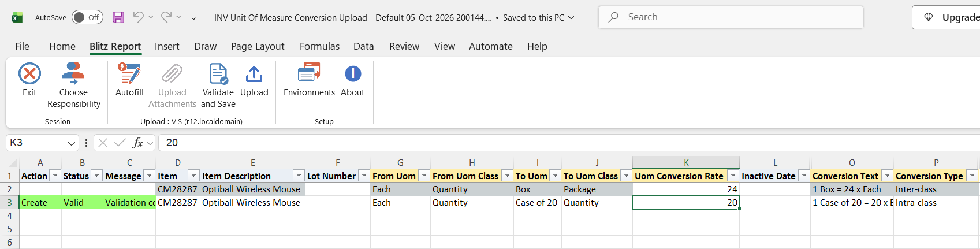
Task: Open the Conversion Text filter dropdown
Action: [887, 176]
